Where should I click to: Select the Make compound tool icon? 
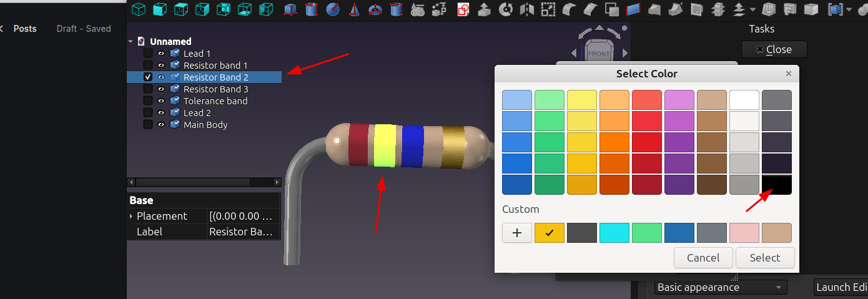point(834,9)
